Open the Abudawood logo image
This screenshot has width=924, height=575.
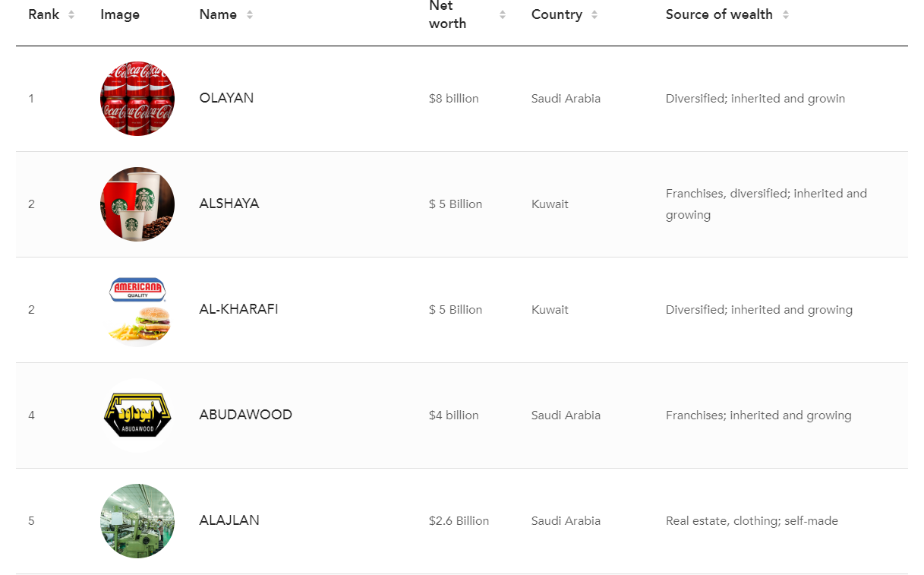point(137,415)
